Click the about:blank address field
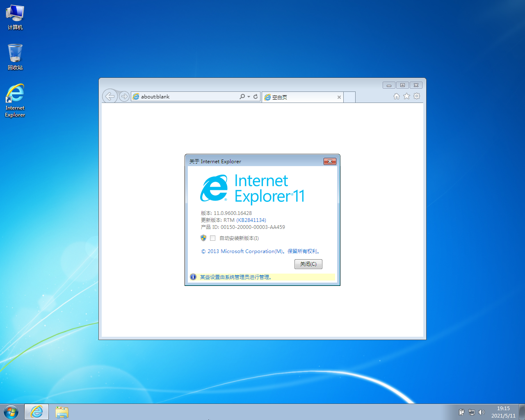The width and height of the screenshot is (525, 420). [185, 97]
